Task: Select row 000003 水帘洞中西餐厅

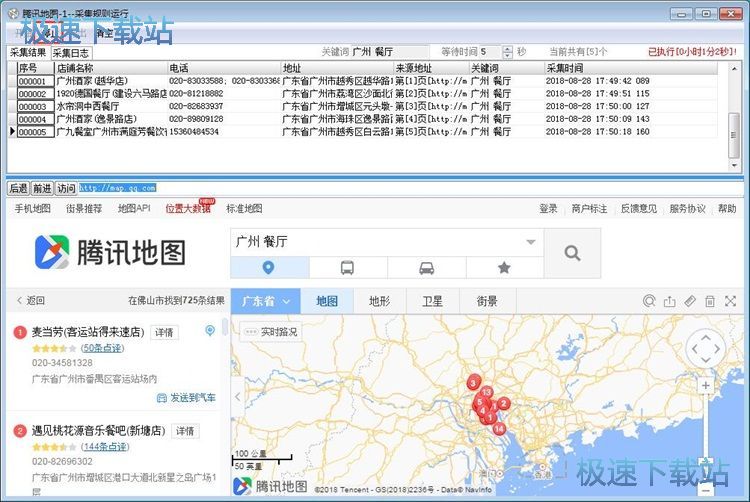Action: click(363, 106)
